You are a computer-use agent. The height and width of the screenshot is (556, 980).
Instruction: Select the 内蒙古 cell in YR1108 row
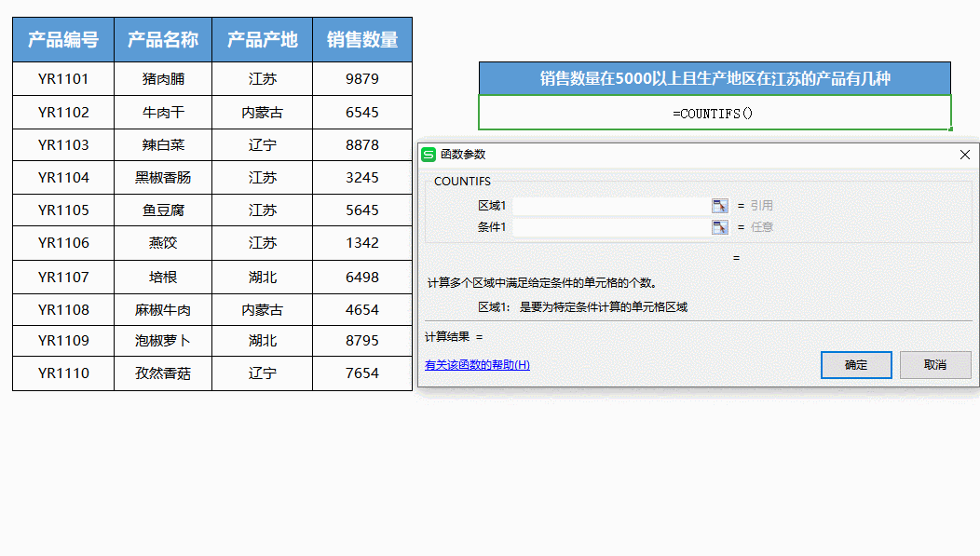(x=263, y=310)
